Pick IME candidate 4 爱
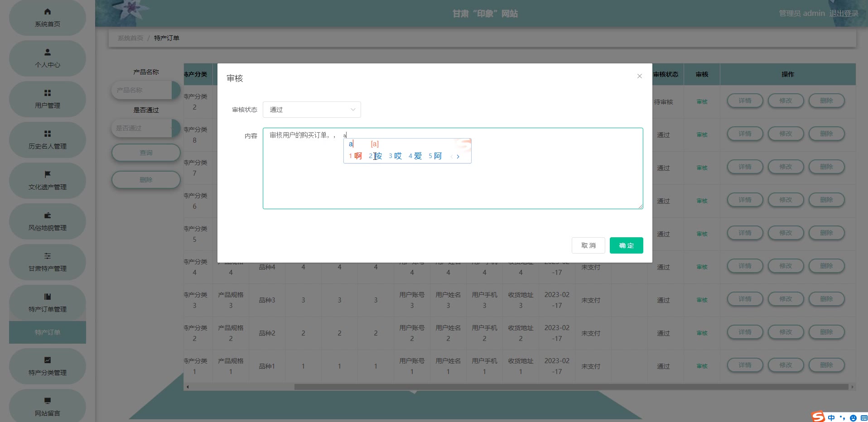This screenshot has width=868, height=422. point(415,156)
